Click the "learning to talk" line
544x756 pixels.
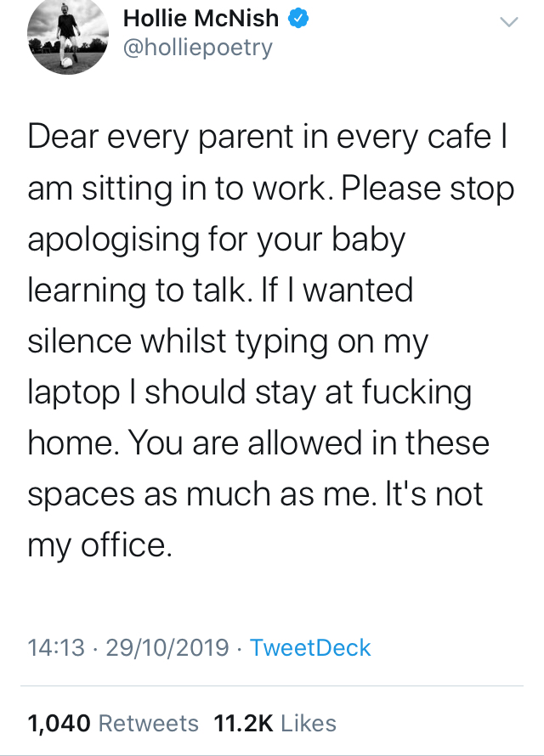point(140,291)
